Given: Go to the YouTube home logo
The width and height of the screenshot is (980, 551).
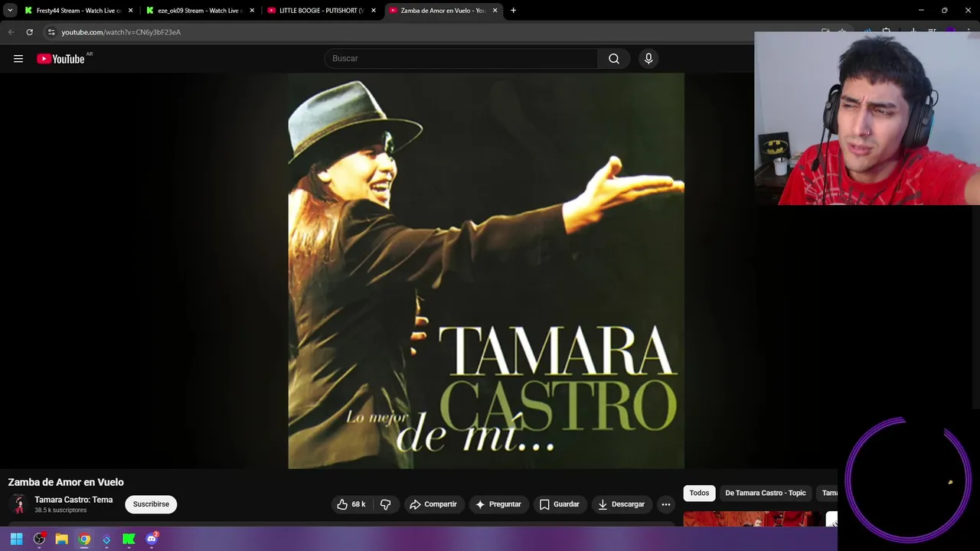Looking at the screenshot, I should (x=60, y=59).
